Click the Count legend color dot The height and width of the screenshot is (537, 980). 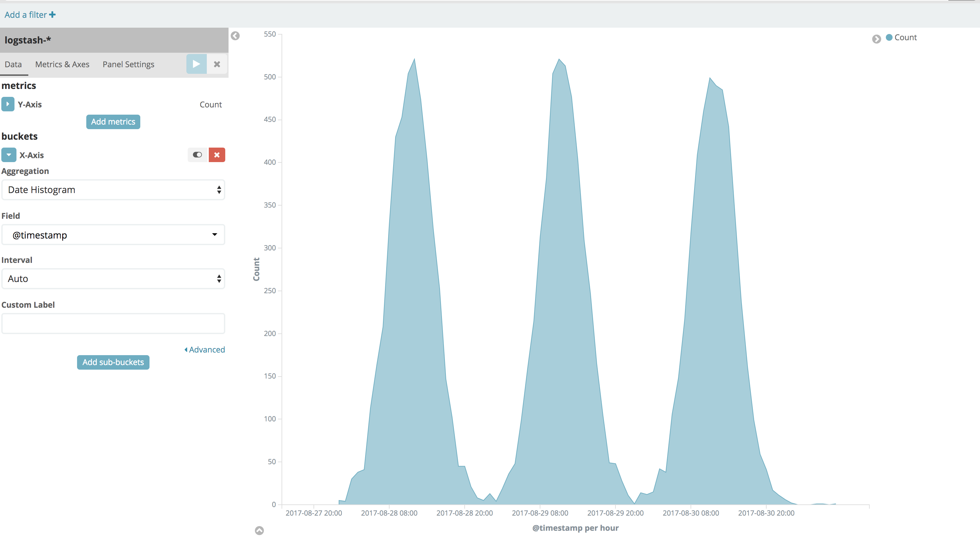point(889,37)
